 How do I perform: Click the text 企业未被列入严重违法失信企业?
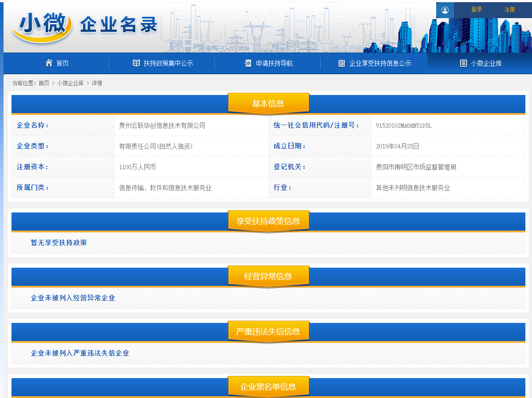[80, 353]
